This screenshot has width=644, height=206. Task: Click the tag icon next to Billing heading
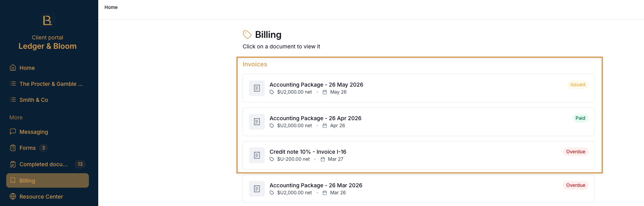[247, 35]
